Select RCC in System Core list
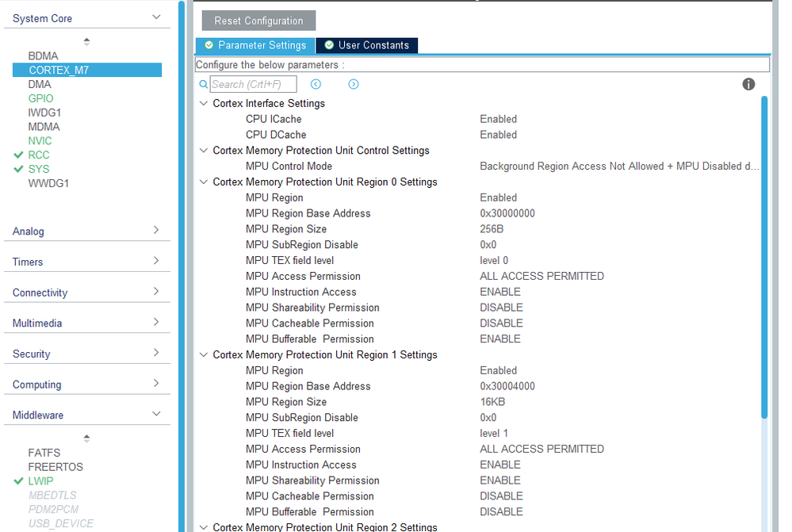This screenshot has height=532, width=792. tap(39, 155)
